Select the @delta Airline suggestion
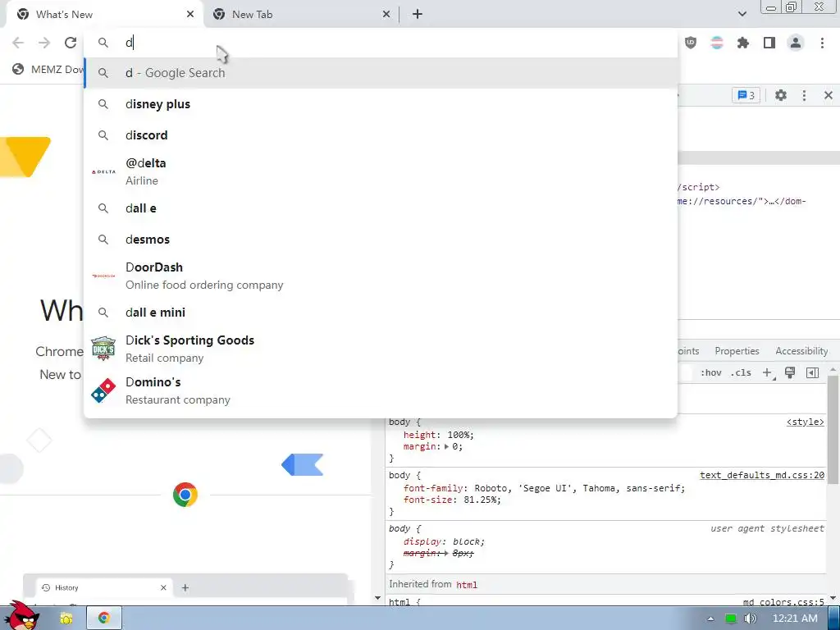 (x=381, y=171)
